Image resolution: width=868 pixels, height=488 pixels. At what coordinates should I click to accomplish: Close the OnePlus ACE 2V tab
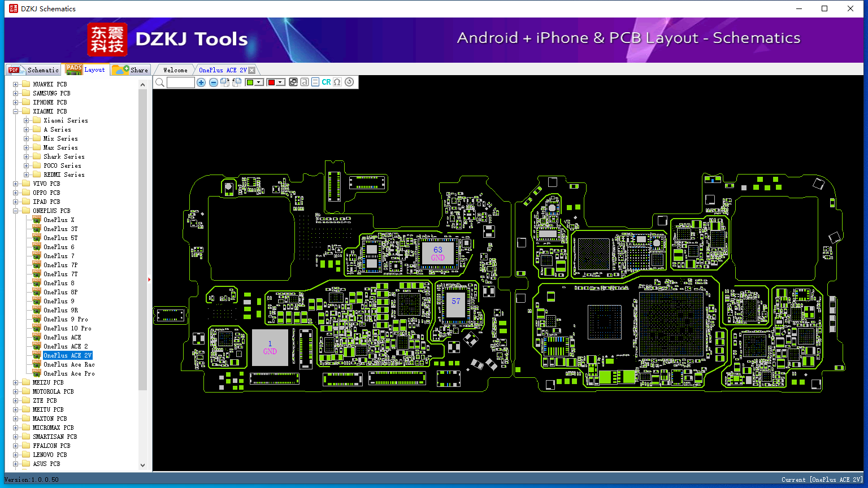pyautogui.click(x=252, y=70)
